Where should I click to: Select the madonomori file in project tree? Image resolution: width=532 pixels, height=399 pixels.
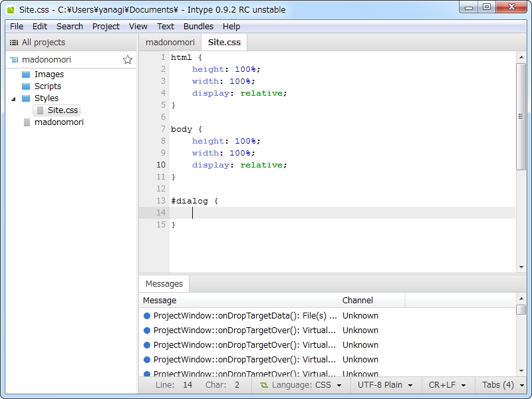coord(59,122)
